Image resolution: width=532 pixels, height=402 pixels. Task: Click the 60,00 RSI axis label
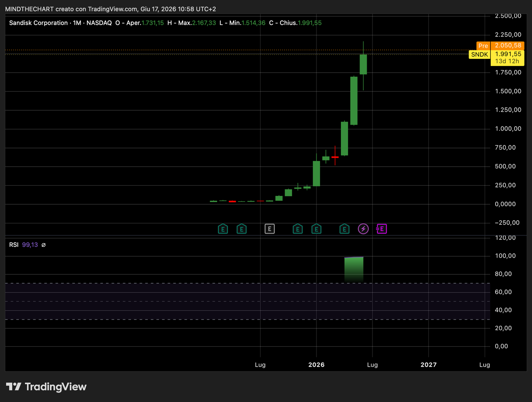click(504, 292)
